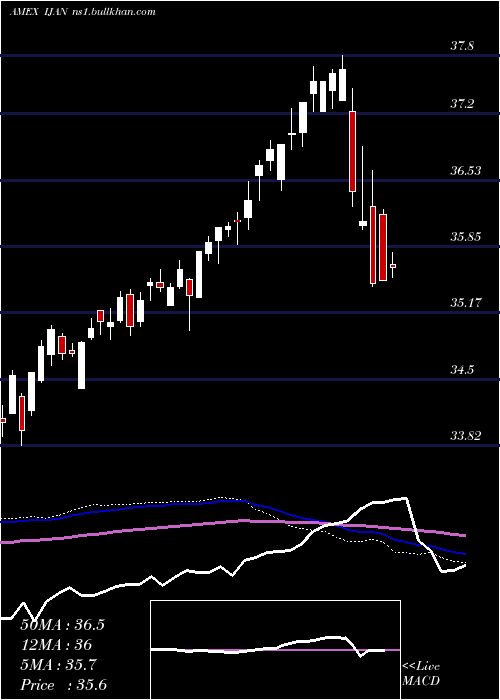Click the <<Live MACD label
This screenshot has width=500, height=700.
421,673
